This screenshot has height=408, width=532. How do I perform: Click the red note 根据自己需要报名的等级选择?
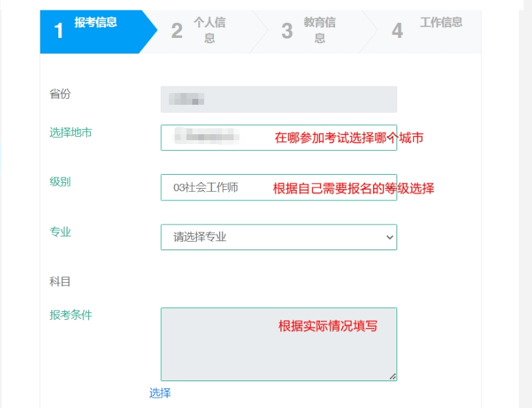[x=353, y=189]
